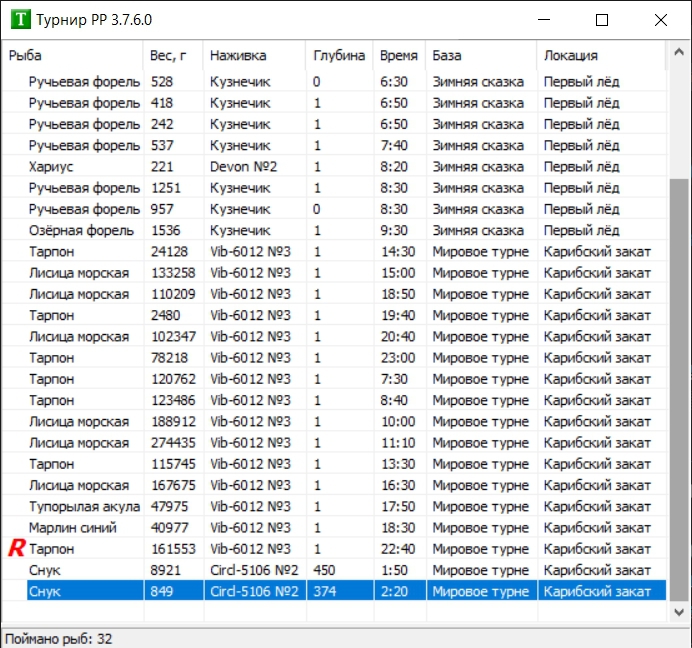Click depth value 374
Viewport: 692px width, 648px height.
[x=324, y=591]
